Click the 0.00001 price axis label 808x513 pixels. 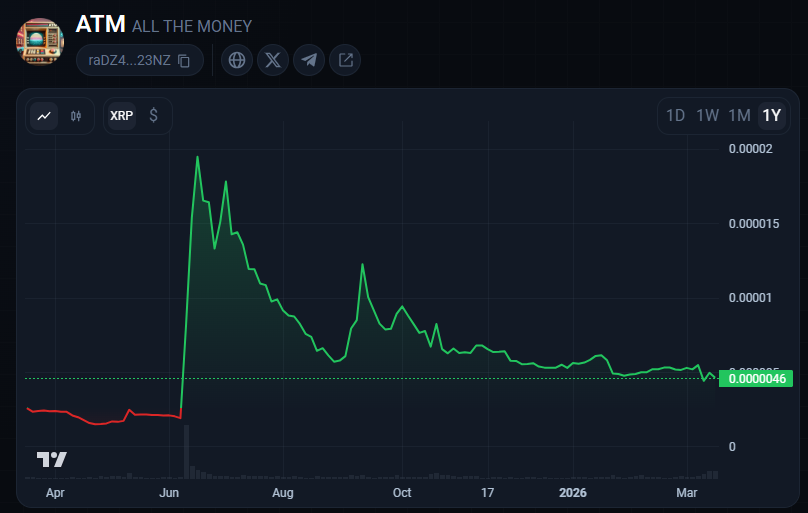click(750, 298)
